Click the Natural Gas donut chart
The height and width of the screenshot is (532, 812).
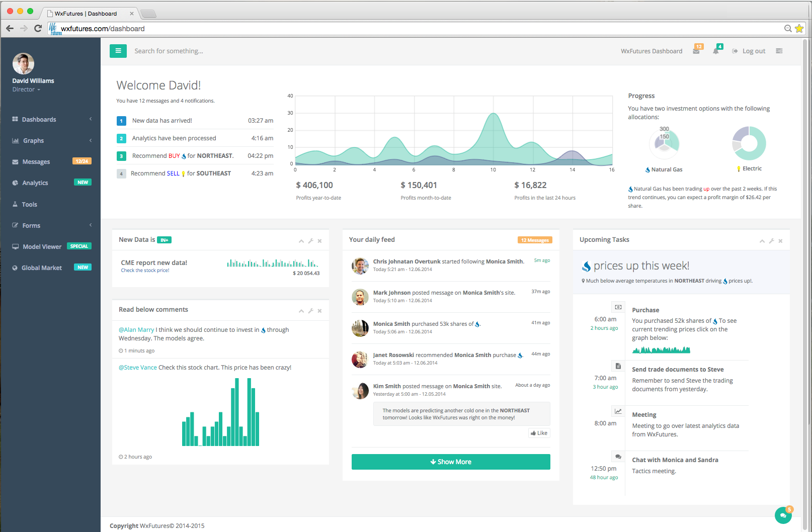664,143
